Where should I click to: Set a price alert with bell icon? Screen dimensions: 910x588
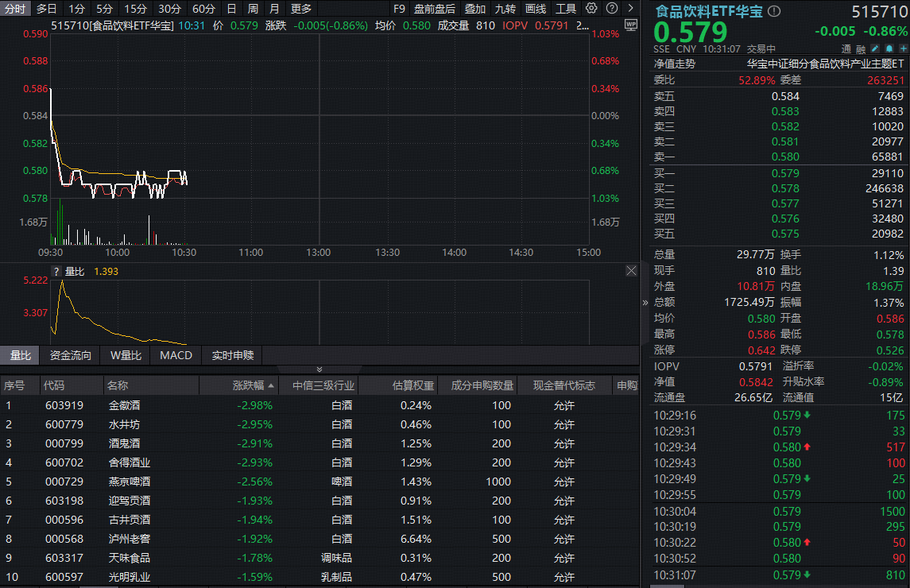[x=889, y=48]
